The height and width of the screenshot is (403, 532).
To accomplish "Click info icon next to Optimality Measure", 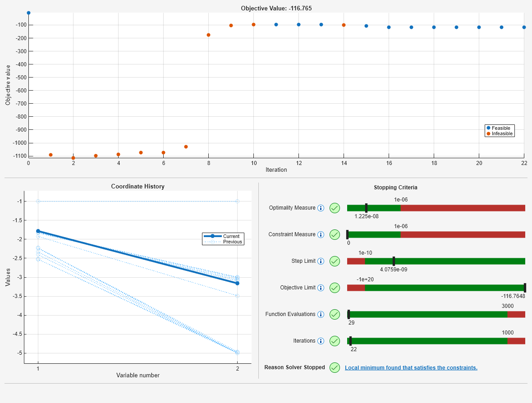I will tap(321, 208).
